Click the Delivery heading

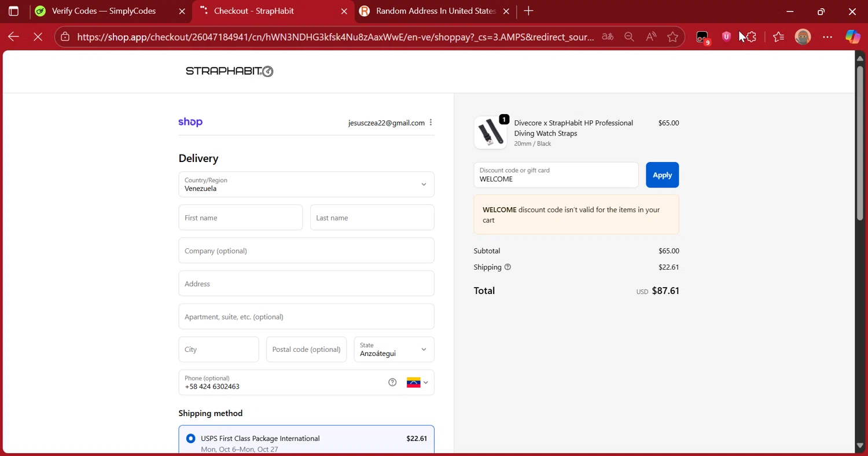click(198, 159)
